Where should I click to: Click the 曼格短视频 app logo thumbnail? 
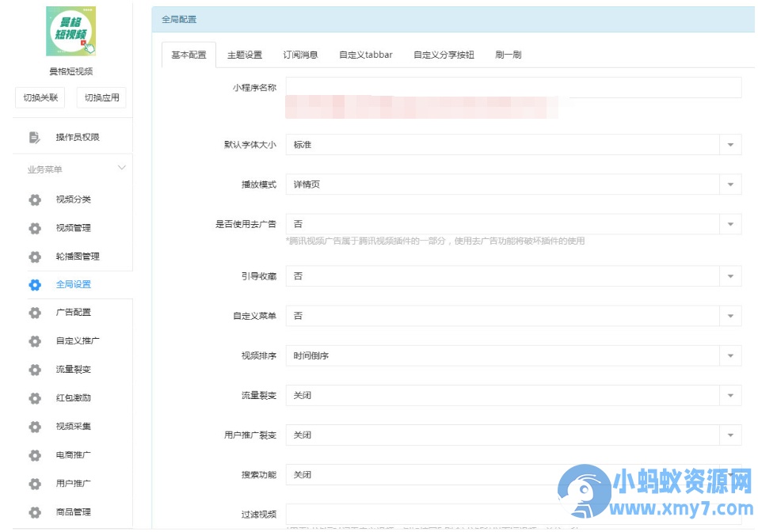tap(71, 32)
